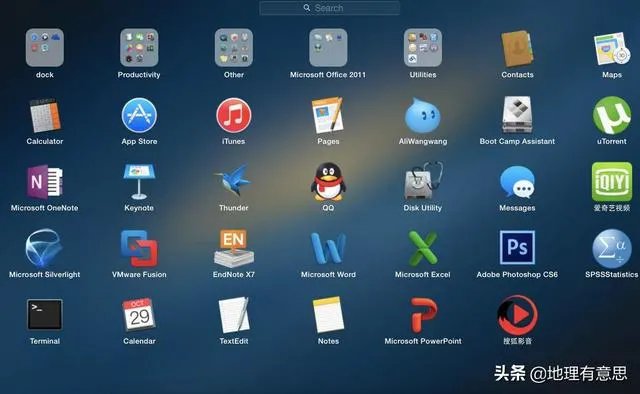Open the Keynote app
This screenshot has height=394, width=640.
point(139,182)
